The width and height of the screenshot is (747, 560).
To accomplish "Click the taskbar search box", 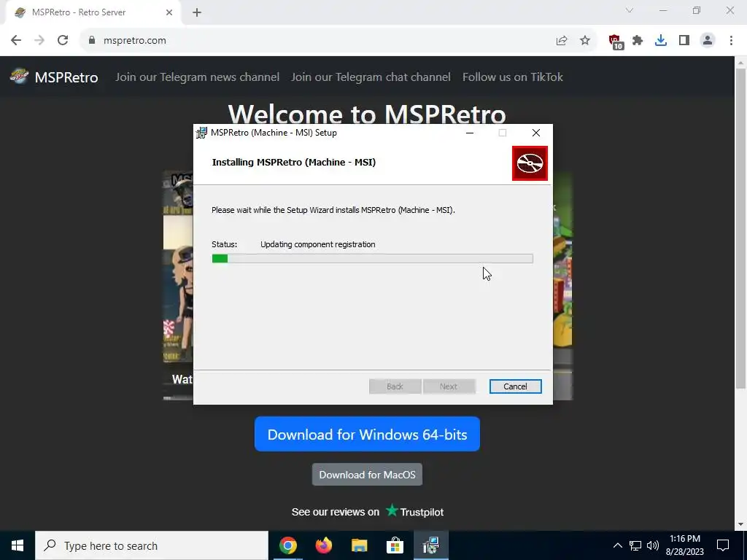I will coord(152,545).
